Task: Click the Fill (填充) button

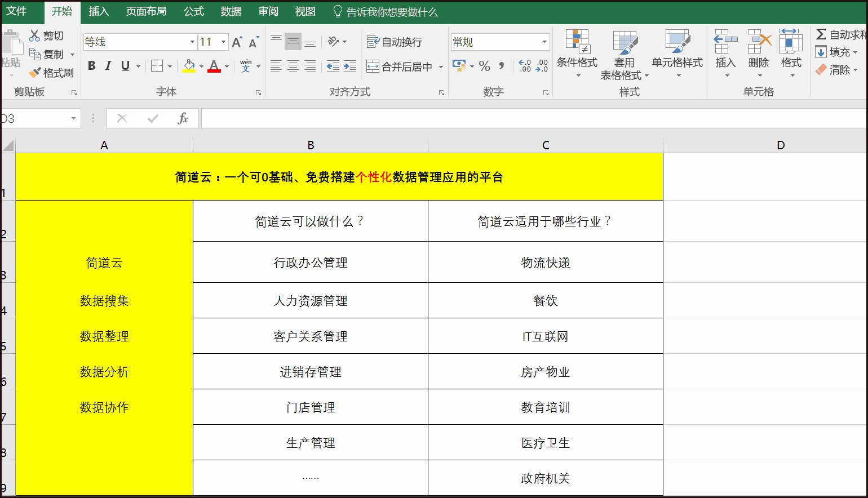Action: coord(837,52)
